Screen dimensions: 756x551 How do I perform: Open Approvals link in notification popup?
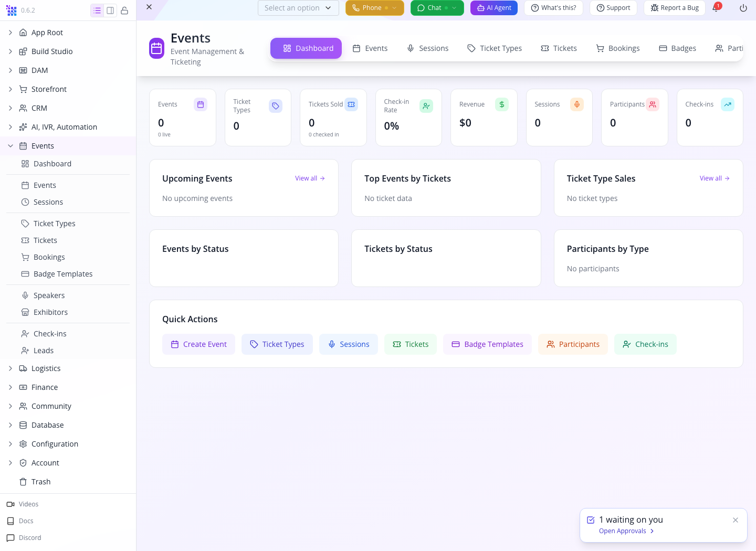[x=626, y=531]
